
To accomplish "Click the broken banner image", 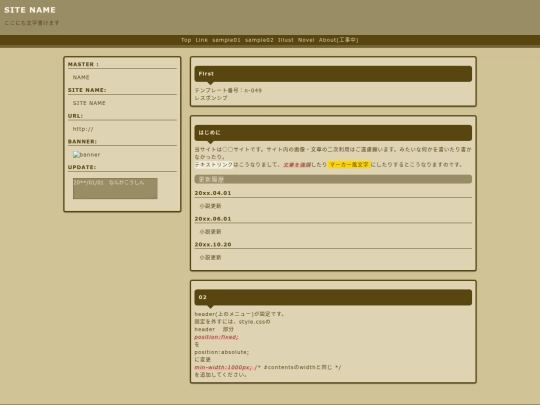I will click(86, 155).
